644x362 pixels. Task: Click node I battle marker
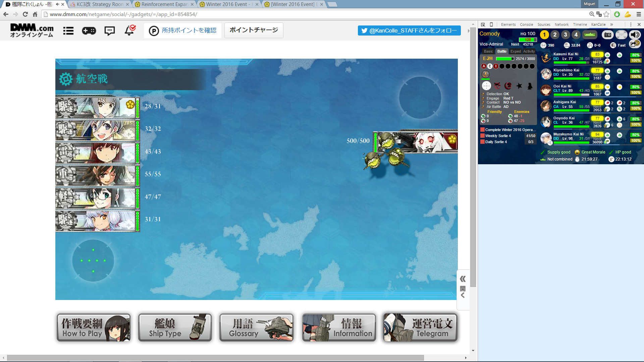(x=496, y=66)
